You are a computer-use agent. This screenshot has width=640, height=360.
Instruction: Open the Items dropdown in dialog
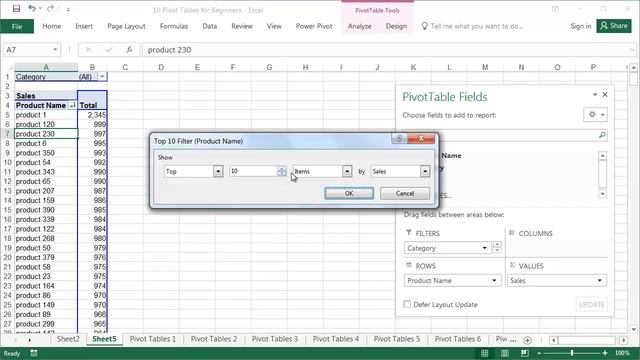coord(347,171)
